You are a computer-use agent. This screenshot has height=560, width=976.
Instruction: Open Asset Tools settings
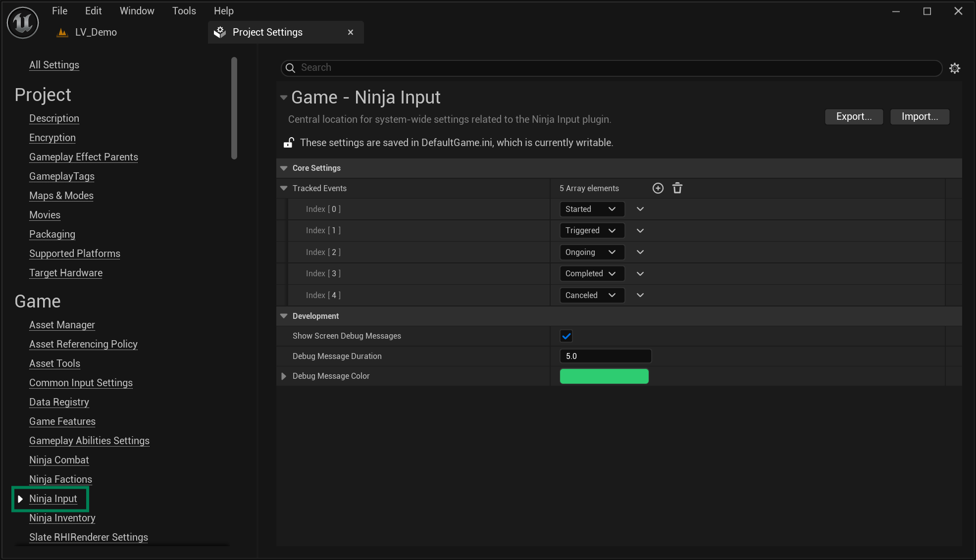[x=54, y=363]
